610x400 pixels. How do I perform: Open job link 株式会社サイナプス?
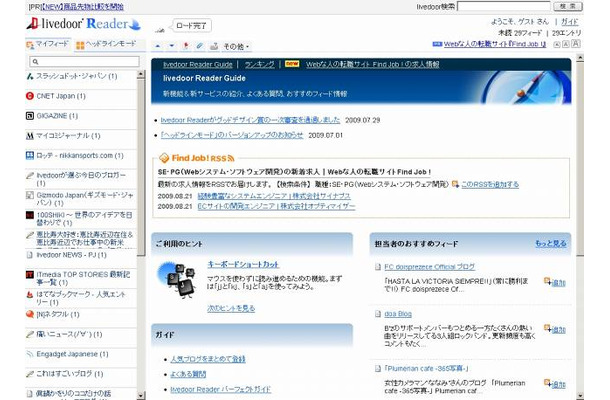(274, 196)
